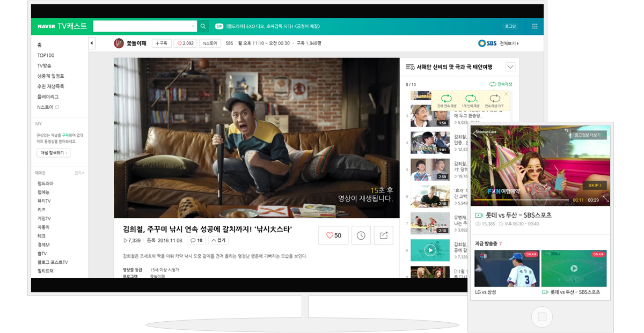Click the 롯데 vs 두산 - SBS스포츠 title

pos(518,215)
